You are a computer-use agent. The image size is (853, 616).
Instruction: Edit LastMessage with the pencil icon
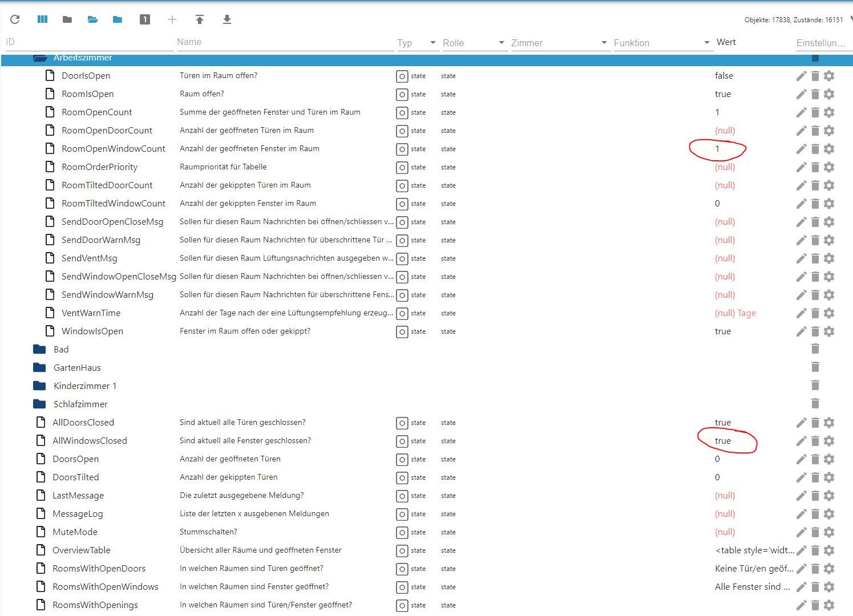point(801,496)
